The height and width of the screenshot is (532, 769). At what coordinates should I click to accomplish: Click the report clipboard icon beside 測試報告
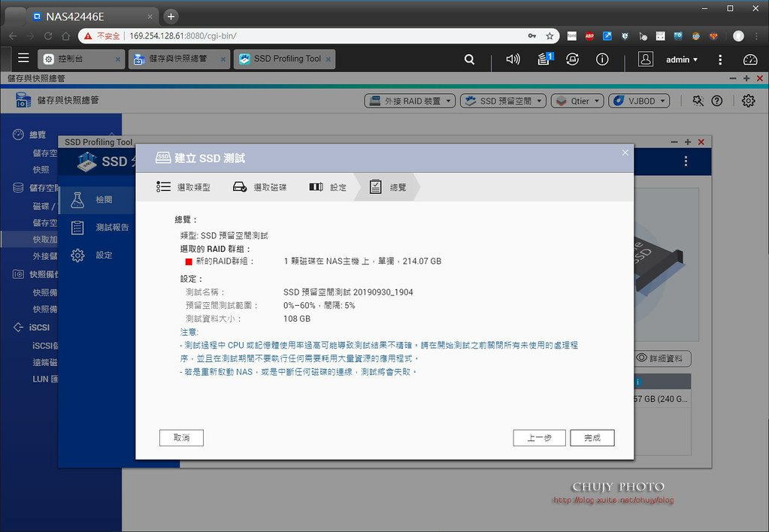[77, 228]
